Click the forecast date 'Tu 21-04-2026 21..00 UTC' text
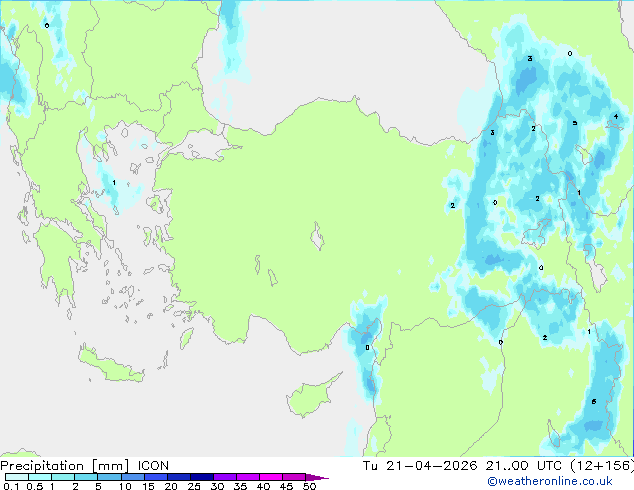The width and height of the screenshot is (634, 490). pos(462,466)
